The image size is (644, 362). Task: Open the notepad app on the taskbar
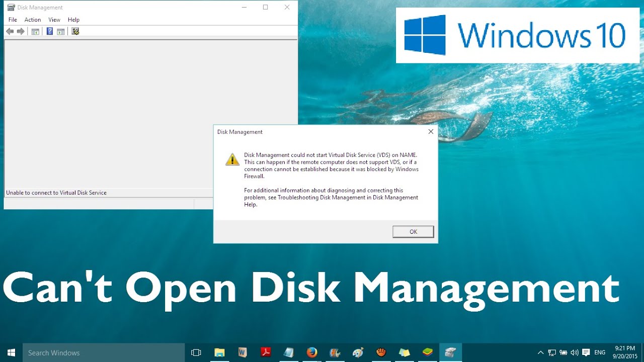pyautogui.click(x=289, y=352)
